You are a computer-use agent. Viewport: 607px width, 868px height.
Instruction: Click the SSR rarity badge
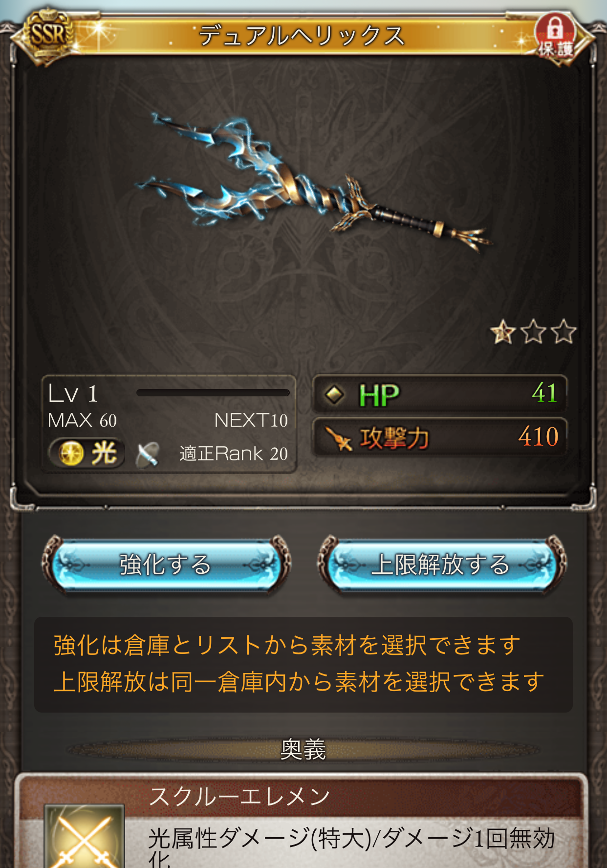[x=47, y=35]
